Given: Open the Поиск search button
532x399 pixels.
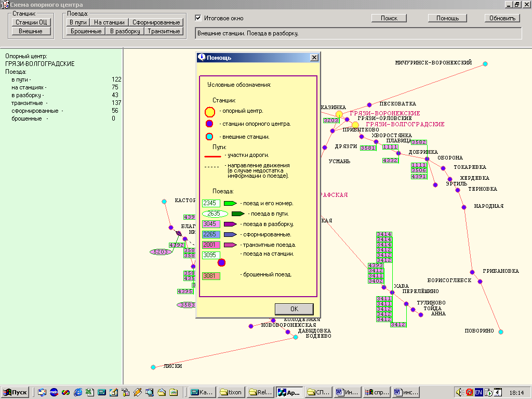Looking at the screenshot, I should (389, 18).
